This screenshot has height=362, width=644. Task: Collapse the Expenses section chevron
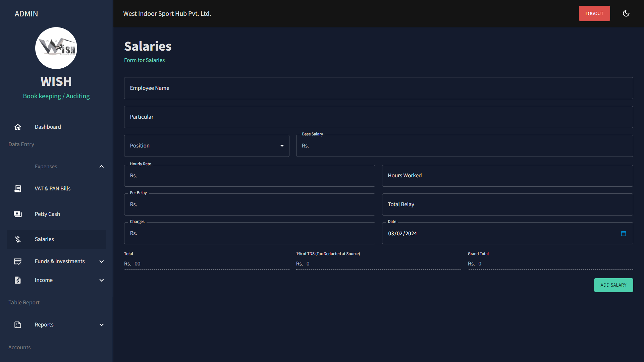(102, 167)
